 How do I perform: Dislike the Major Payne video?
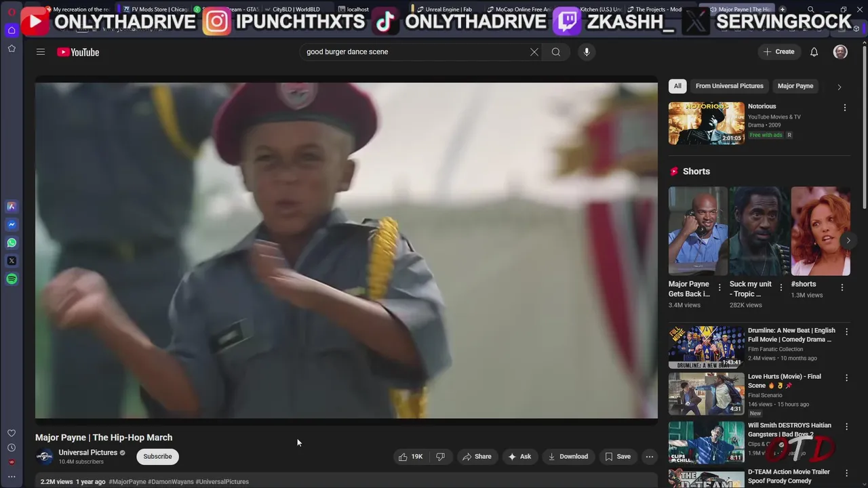tap(440, 457)
